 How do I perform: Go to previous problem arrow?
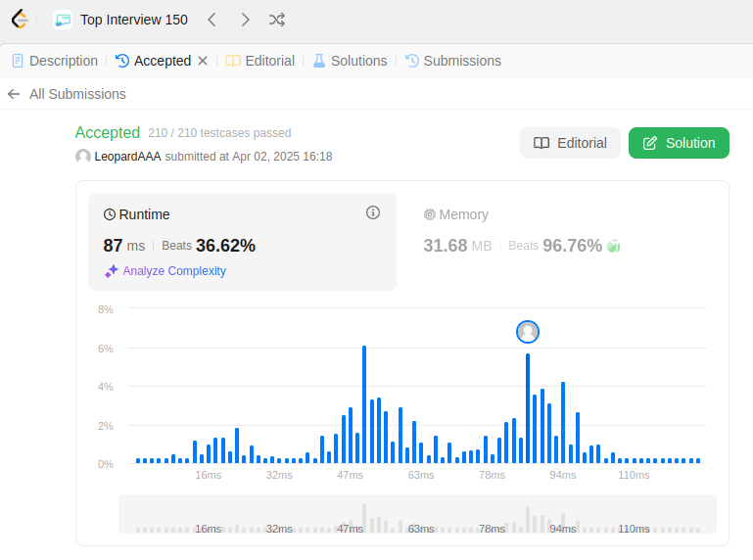pos(212,20)
